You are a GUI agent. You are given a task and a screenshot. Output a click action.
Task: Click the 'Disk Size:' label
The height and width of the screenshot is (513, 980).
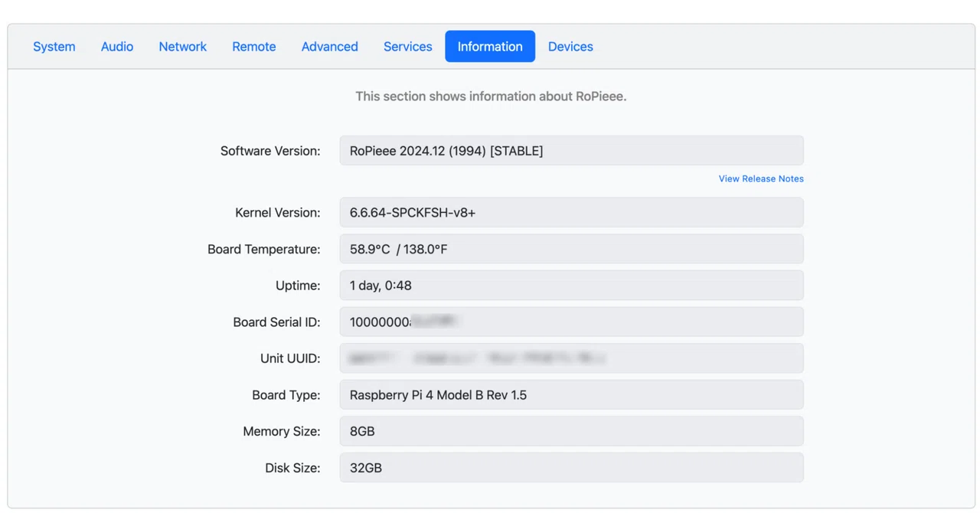[x=292, y=468]
